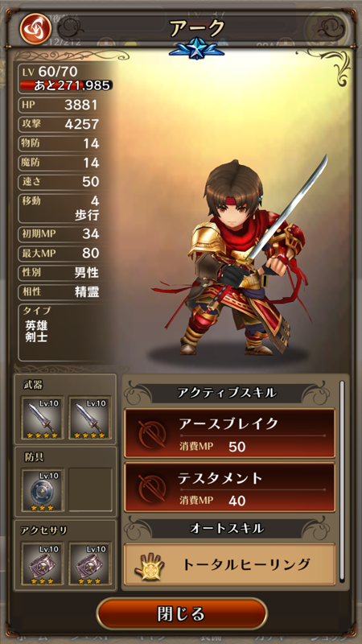
Task: Select the first bracelet accessory slot
Action: click(43, 564)
